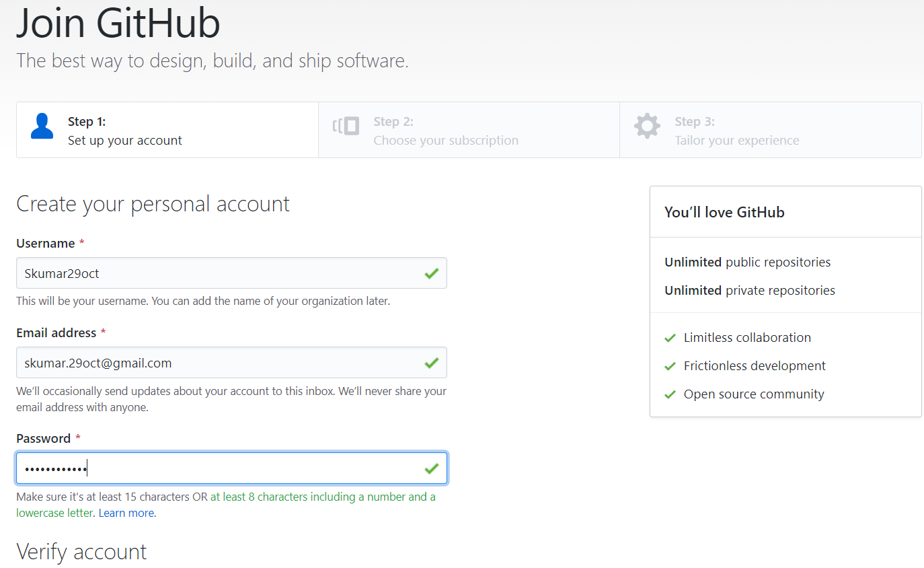The image size is (924, 568).
Task: Click the Create your personal account heading
Action: point(153,204)
